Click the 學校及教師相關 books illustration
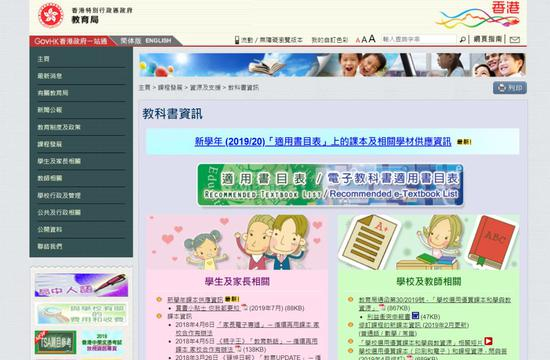 click(428, 242)
